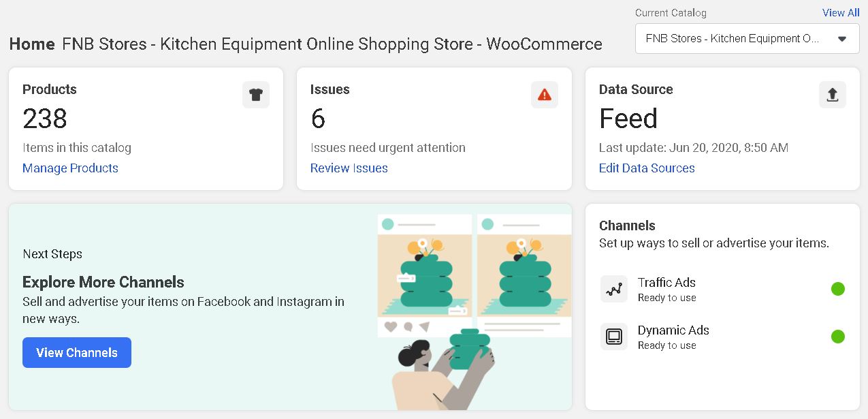This screenshot has height=419, width=868.
Task: Click the Channels panel heading
Action: [627, 226]
